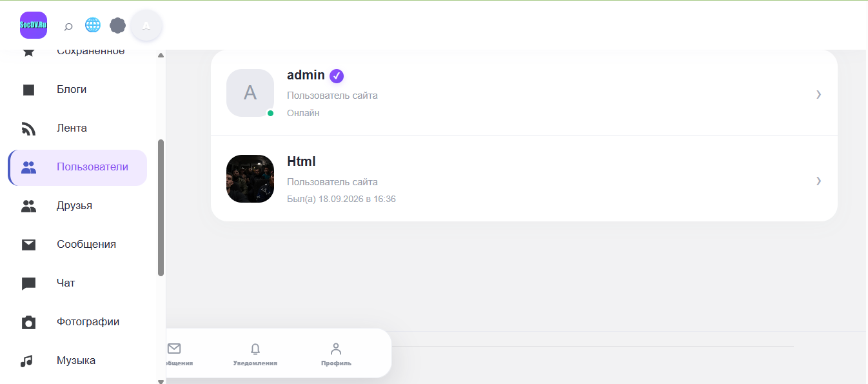Click the gray theme badge icon
Image resolution: width=868 pixels, height=384 pixels.
(x=117, y=25)
